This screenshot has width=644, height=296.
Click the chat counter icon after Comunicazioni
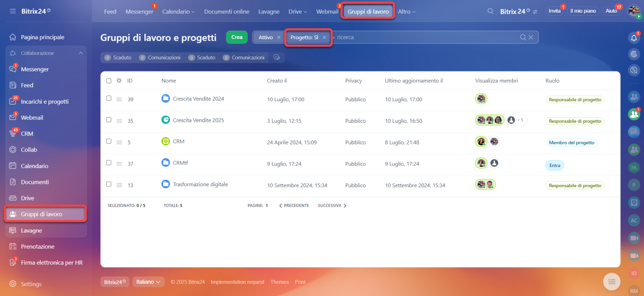pos(276,58)
